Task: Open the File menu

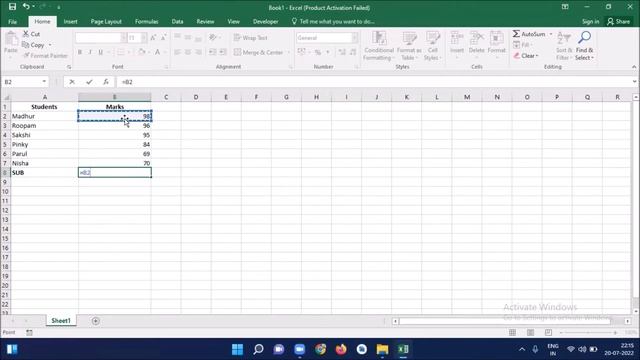Action: 13,22
